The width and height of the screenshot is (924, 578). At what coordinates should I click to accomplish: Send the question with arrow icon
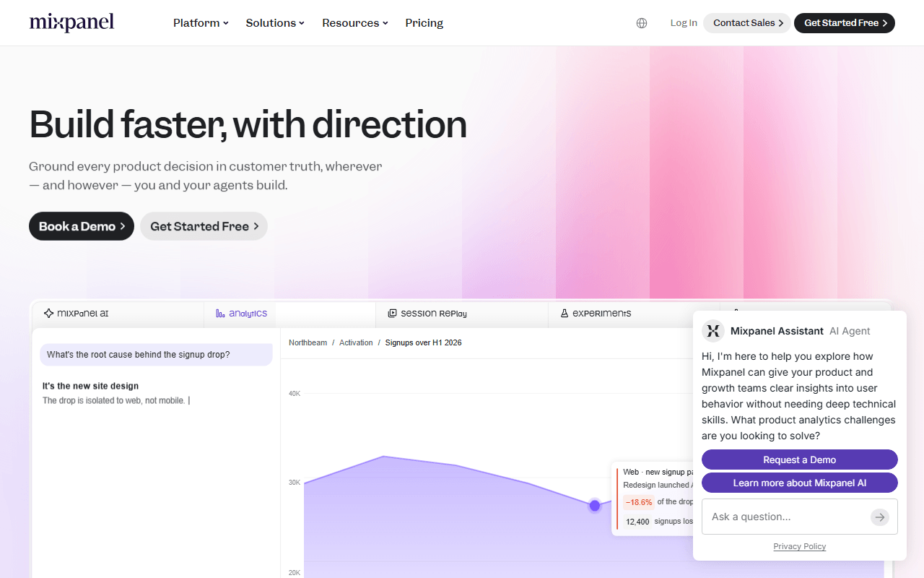pos(879,517)
